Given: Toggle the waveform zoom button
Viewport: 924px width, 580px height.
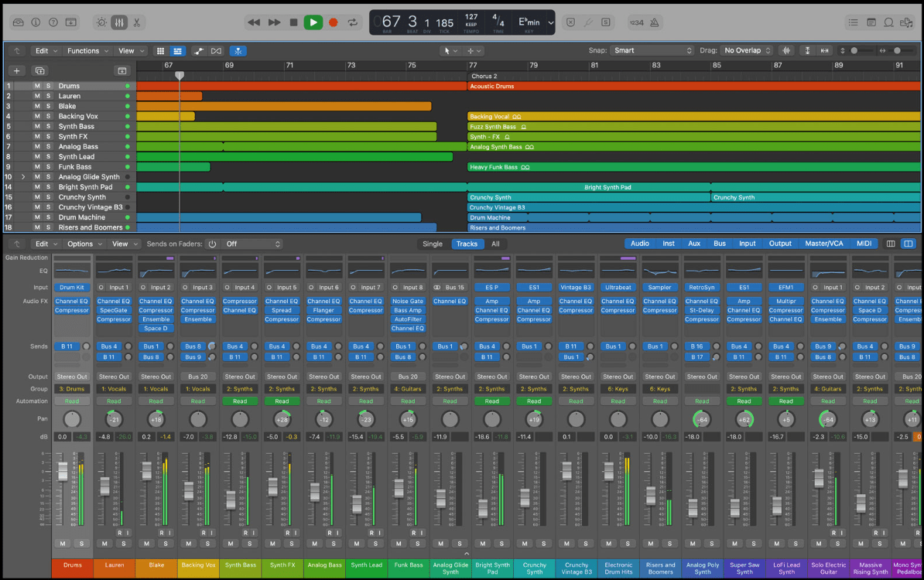Looking at the screenshot, I should pyautogui.click(x=787, y=50).
